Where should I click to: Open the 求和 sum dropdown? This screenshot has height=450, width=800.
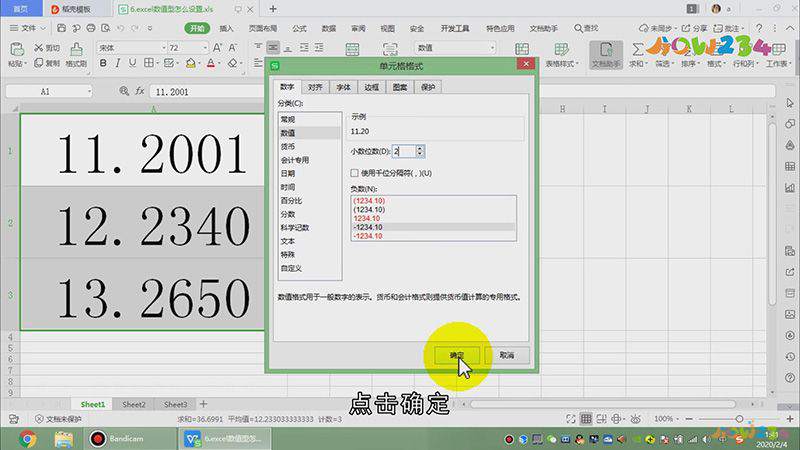click(x=638, y=64)
